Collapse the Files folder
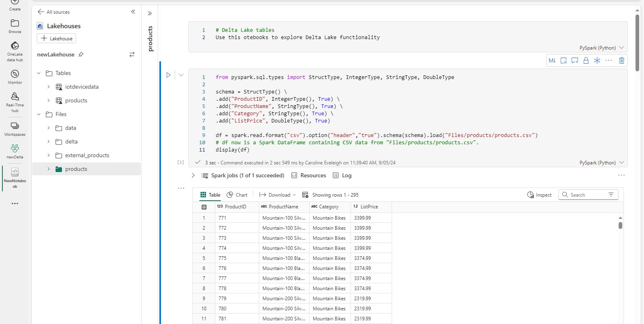Screen dimensions: 644x324 pyautogui.click(x=39, y=114)
